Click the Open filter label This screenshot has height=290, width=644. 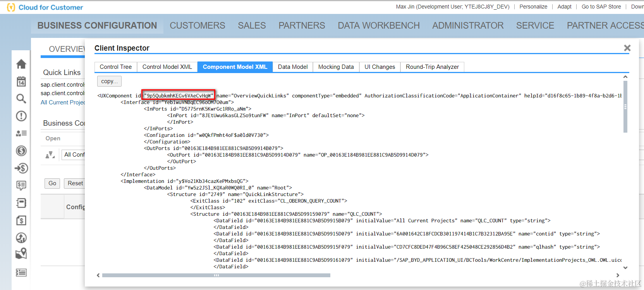(x=53, y=138)
